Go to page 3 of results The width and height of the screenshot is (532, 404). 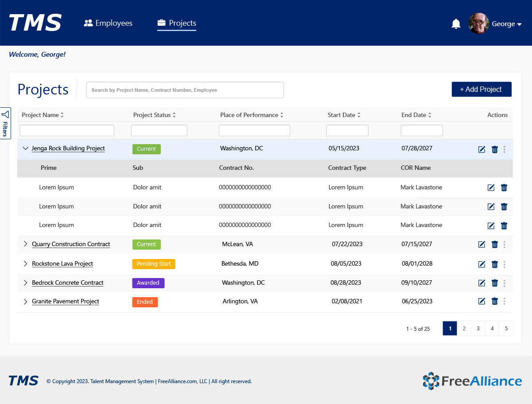coord(478,329)
